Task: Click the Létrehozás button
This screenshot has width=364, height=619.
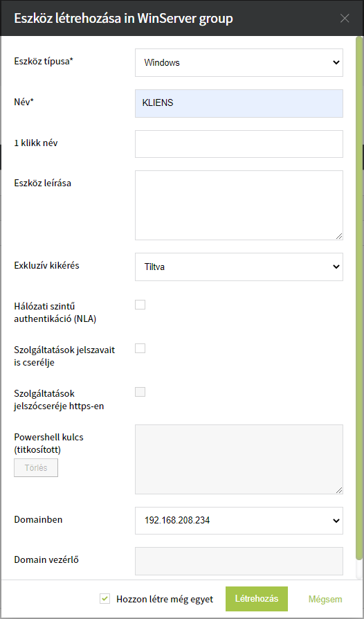Action: (257, 598)
